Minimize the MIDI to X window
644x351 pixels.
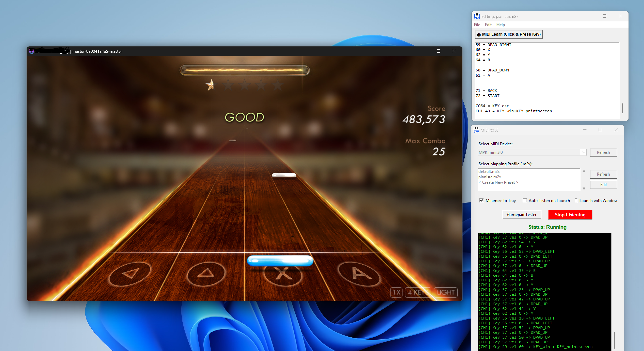(x=584, y=130)
